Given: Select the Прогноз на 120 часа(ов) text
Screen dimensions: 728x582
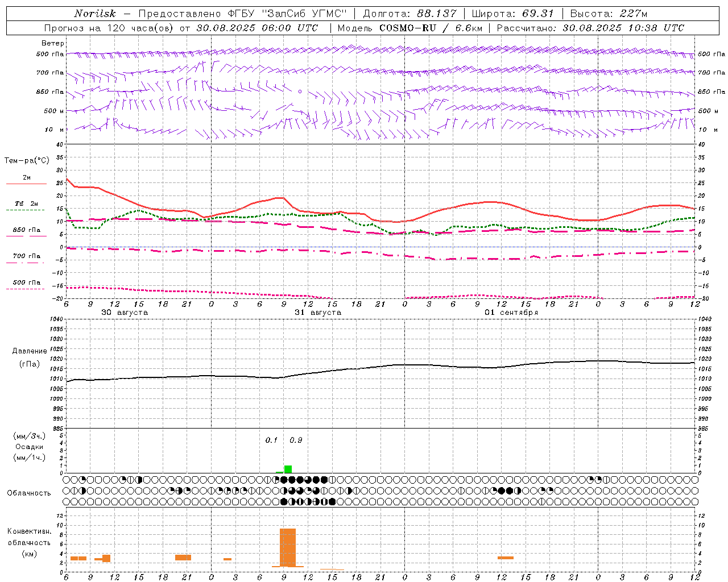Looking at the screenshot, I should tap(110, 28).
